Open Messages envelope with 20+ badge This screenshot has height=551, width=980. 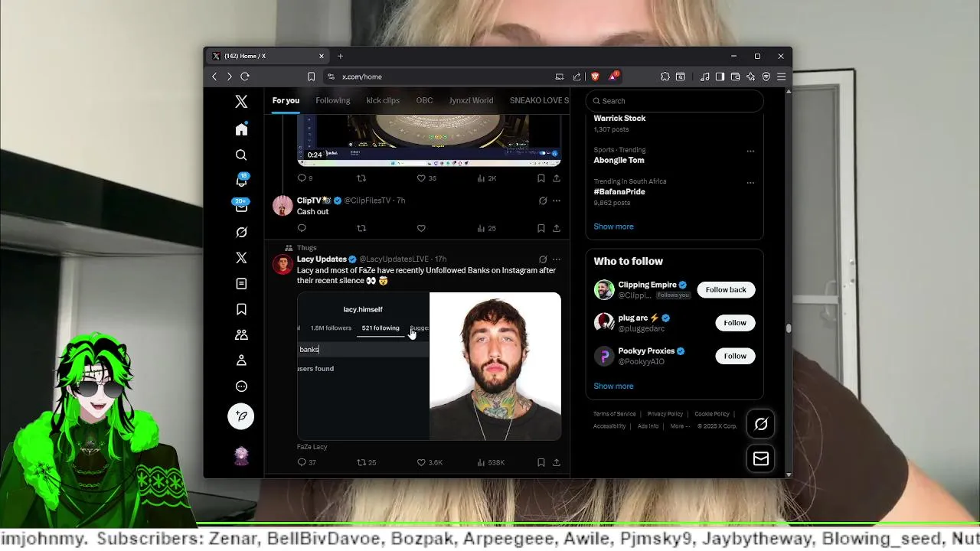point(241,207)
